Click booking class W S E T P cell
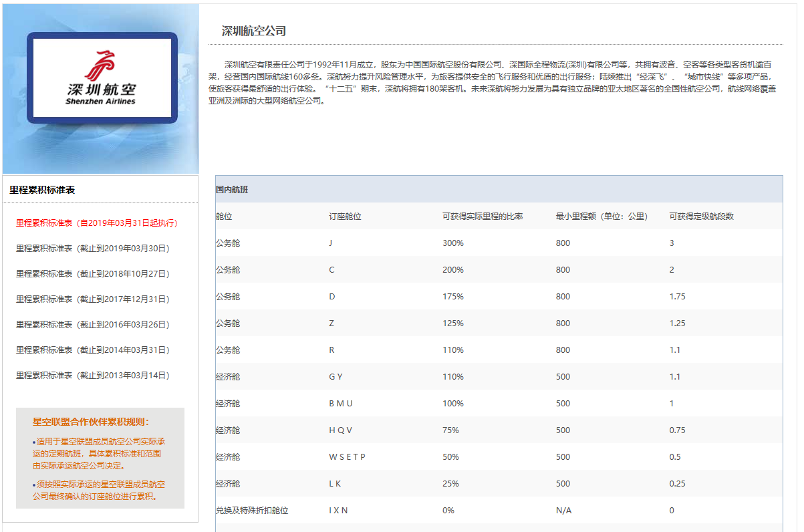Screen dimensions: 804x532 coord(348,457)
